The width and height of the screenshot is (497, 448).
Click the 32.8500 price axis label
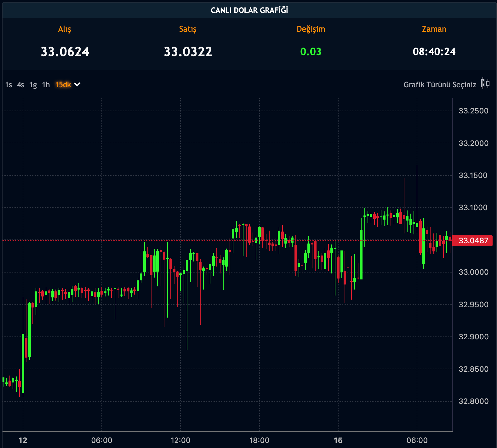[x=473, y=369]
